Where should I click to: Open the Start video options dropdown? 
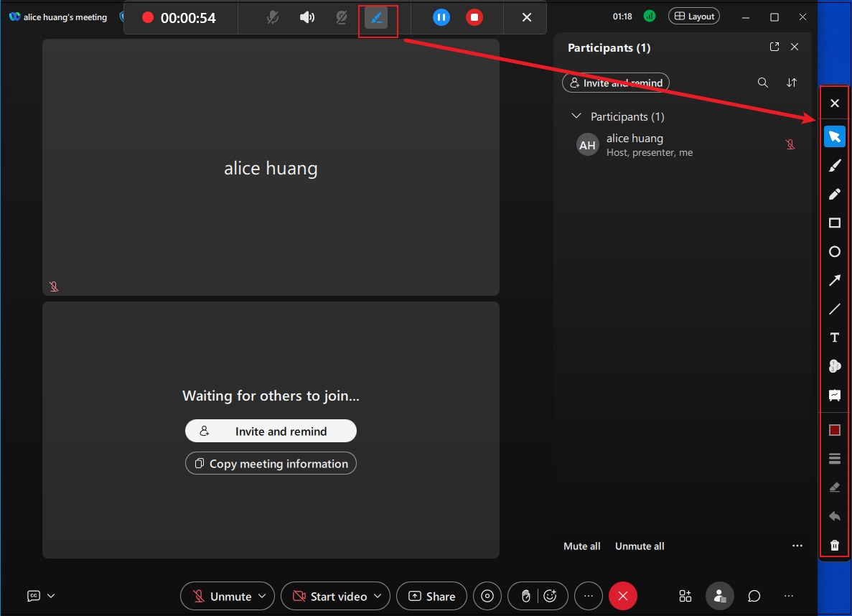(x=378, y=596)
